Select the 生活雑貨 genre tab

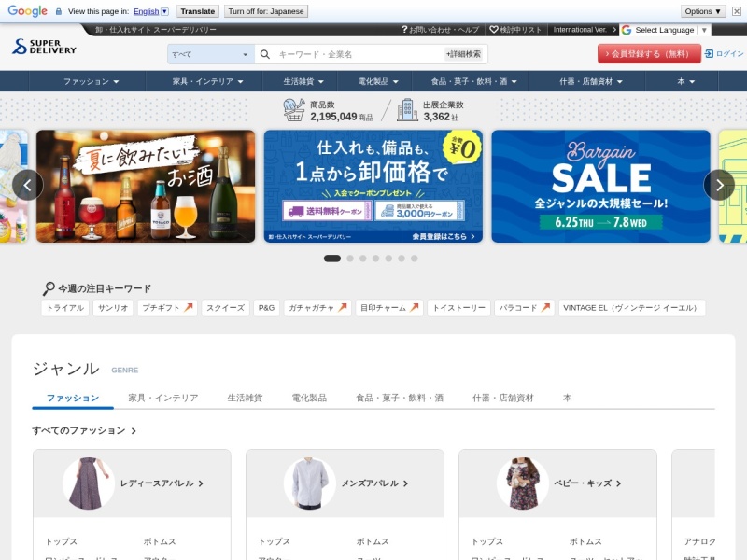pos(245,399)
